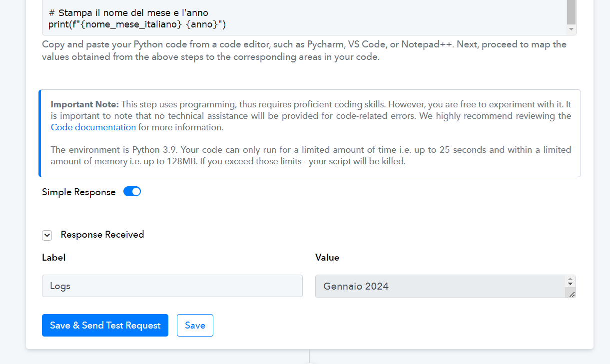This screenshot has width=610, height=364.
Task: Click the Label column heading
Action: pos(53,258)
